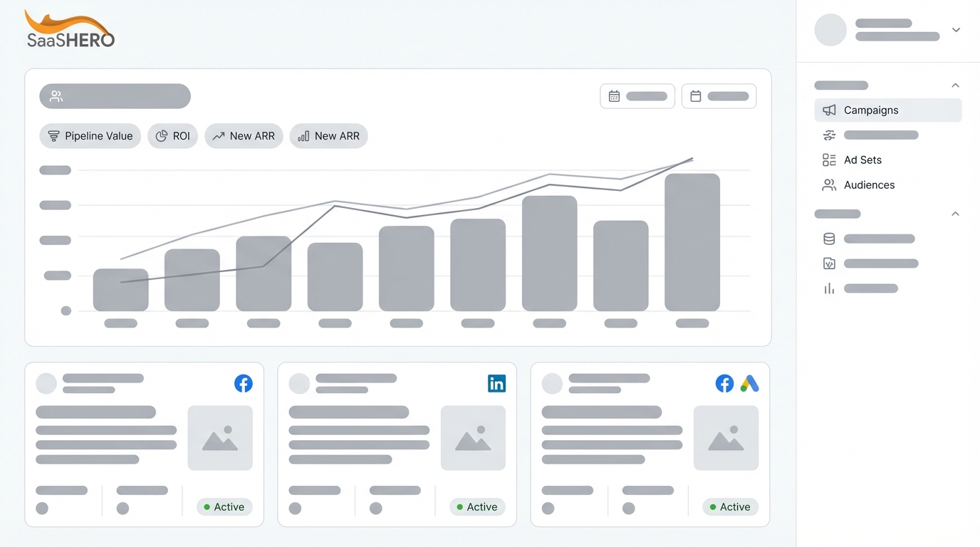Toggle Active status on the rightmost campaign card
Screen dimensions: 980x547
point(730,506)
